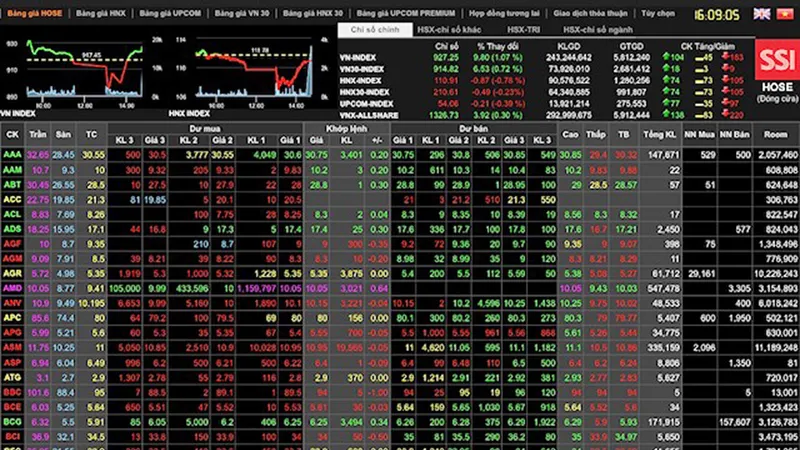This screenshot has width=800, height=450.
Task: Switch to the Bảng giá UPCOM tab
Action: click(170, 13)
